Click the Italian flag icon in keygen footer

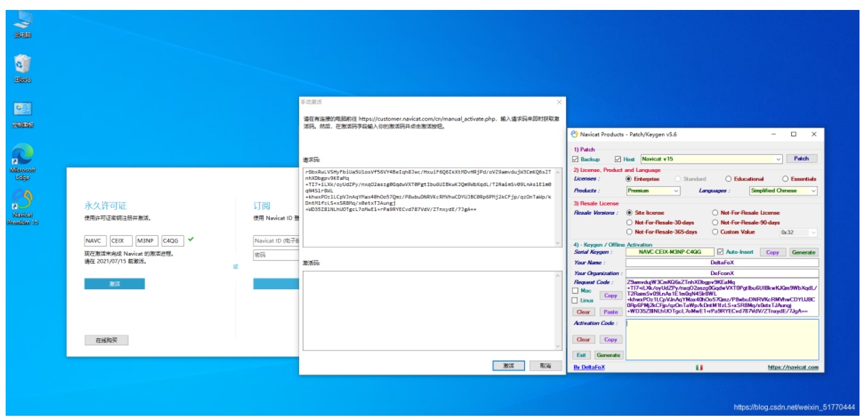tap(700, 367)
